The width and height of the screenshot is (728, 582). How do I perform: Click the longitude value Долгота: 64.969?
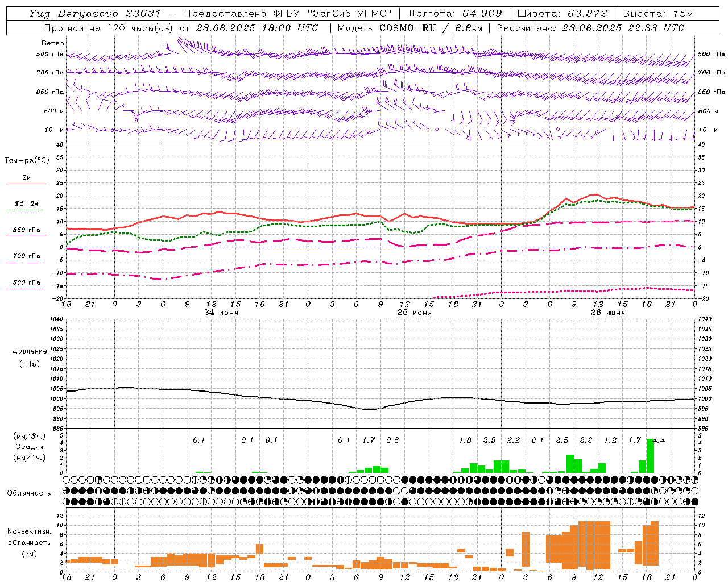[456, 14]
